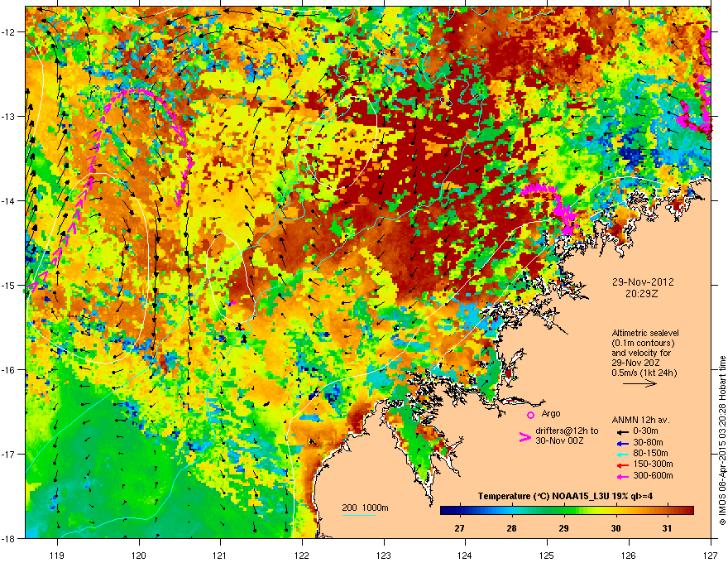The width and height of the screenshot is (728, 563).
Task: Click the '30-80m' depth label
Action: click(648, 442)
